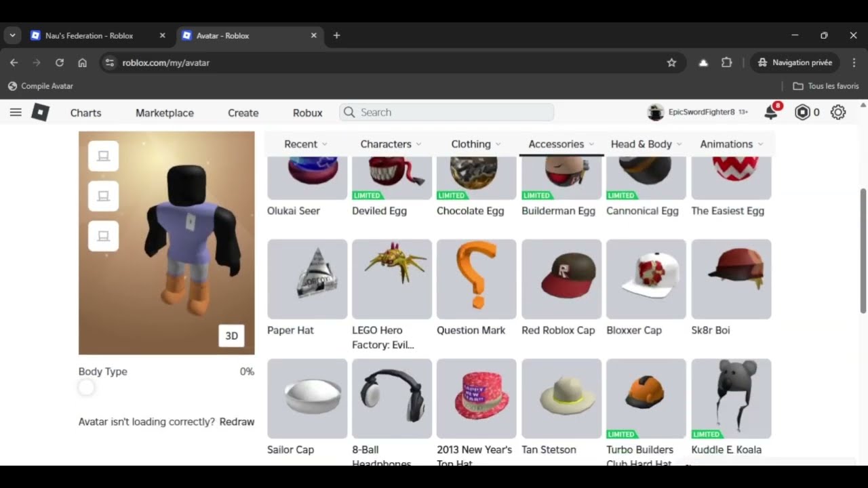Open the browser extensions puzzle icon

727,62
